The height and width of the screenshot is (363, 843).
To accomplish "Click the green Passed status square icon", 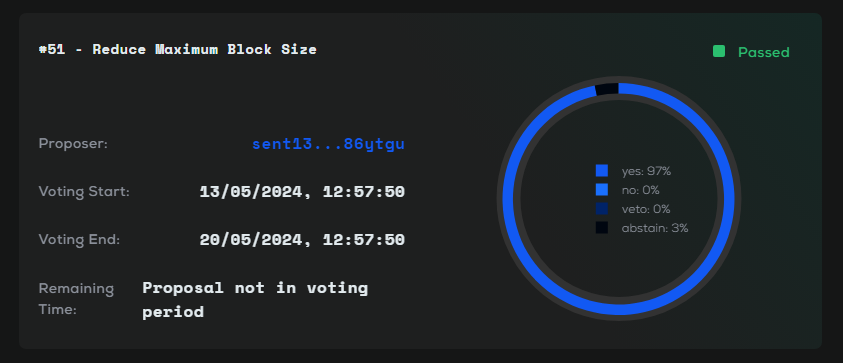I will pyautogui.click(x=719, y=52).
